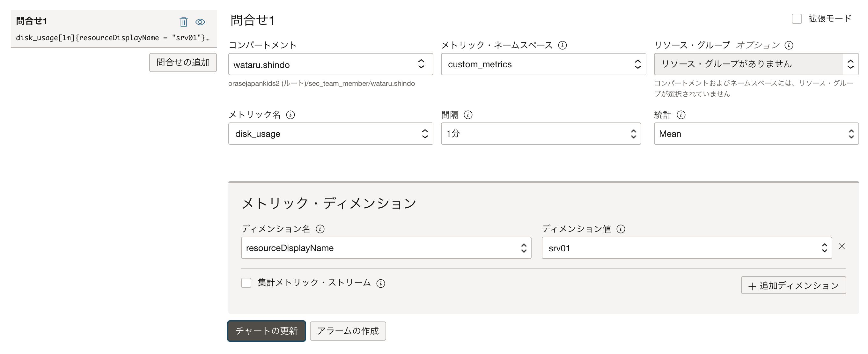
Task: Click the チャートの更新 button
Action: pos(267,331)
